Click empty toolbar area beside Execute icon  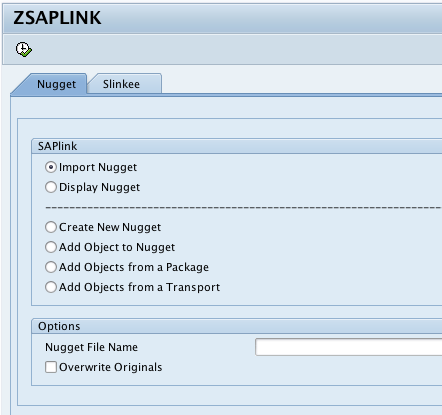[233, 50]
